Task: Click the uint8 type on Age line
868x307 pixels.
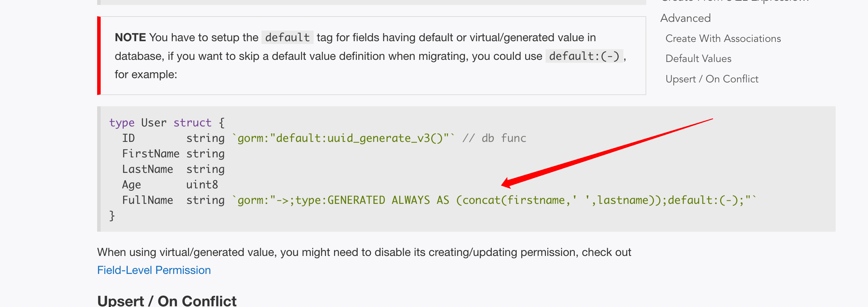Action: click(x=202, y=184)
